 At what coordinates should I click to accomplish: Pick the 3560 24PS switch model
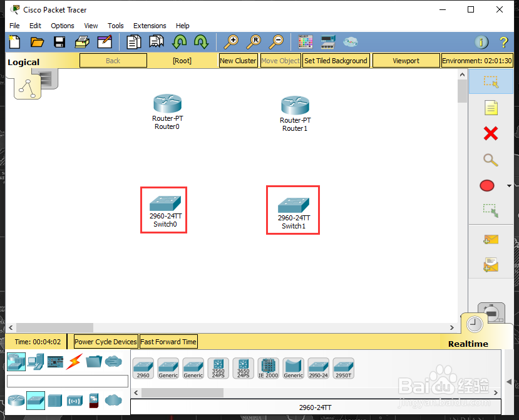click(x=218, y=368)
